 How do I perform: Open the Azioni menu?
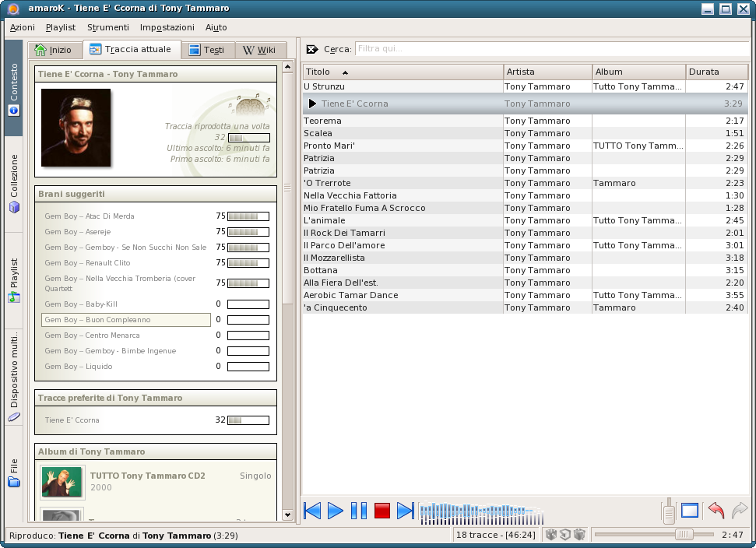pos(22,27)
